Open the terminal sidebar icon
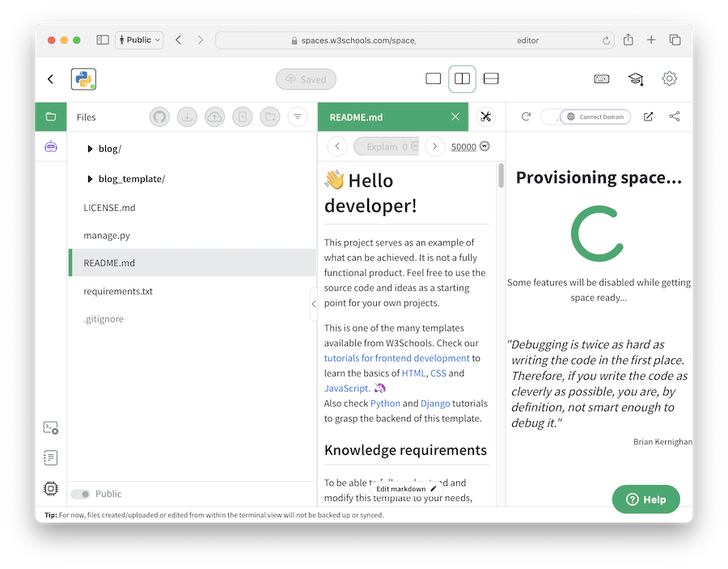The width and height of the screenshot is (728, 569). (51, 428)
